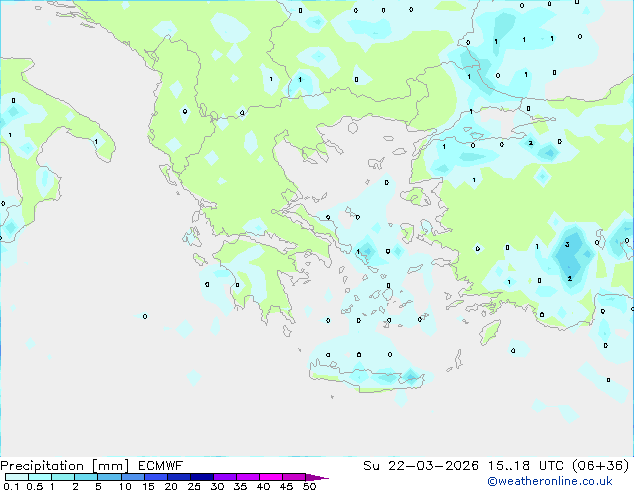
Task: Select the 1–2 mm legend swatch
Action: pos(63,477)
